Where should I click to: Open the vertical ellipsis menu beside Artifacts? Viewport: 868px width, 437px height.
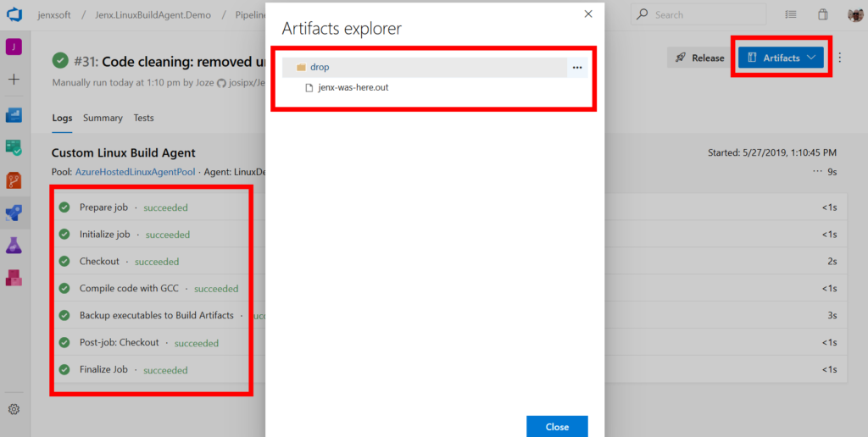click(840, 58)
